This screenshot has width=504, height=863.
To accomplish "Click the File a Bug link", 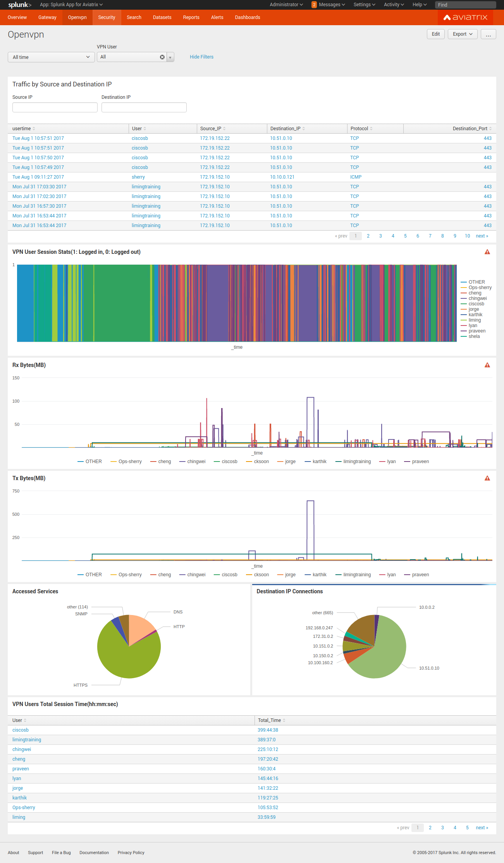I will (x=61, y=853).
